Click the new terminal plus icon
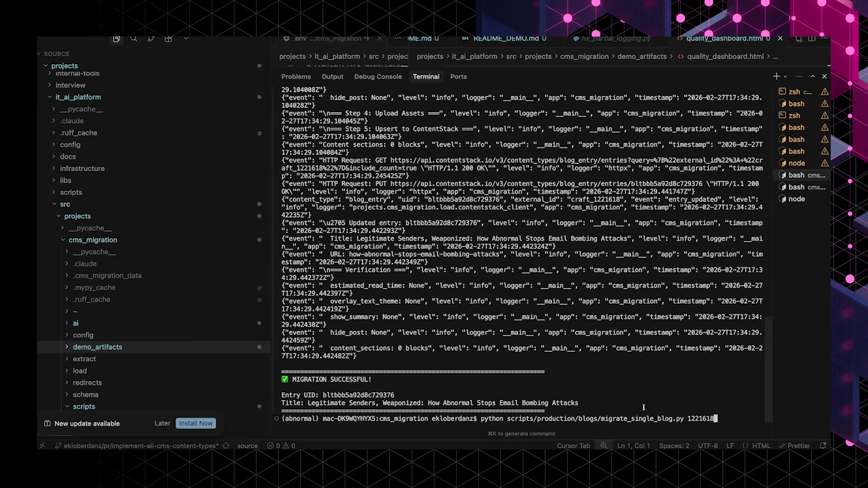The height and width of the screenshot is (488, 868). click(x=776, y=76)
